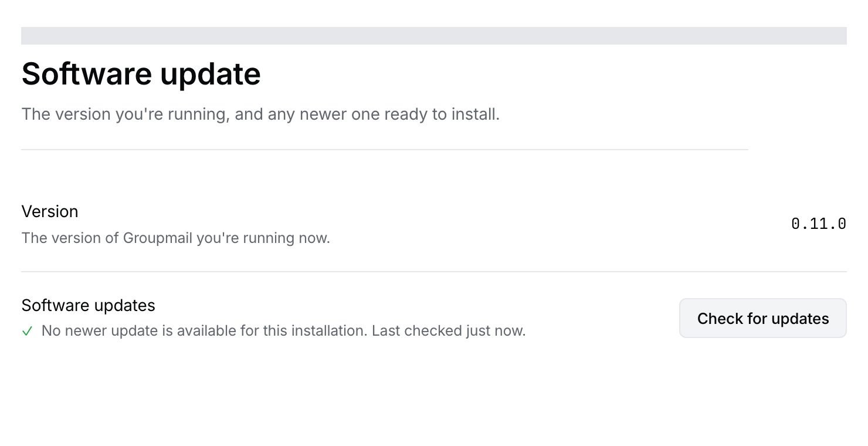Click "The version of Groupmail you're running now."

click(x=176, y=238)
